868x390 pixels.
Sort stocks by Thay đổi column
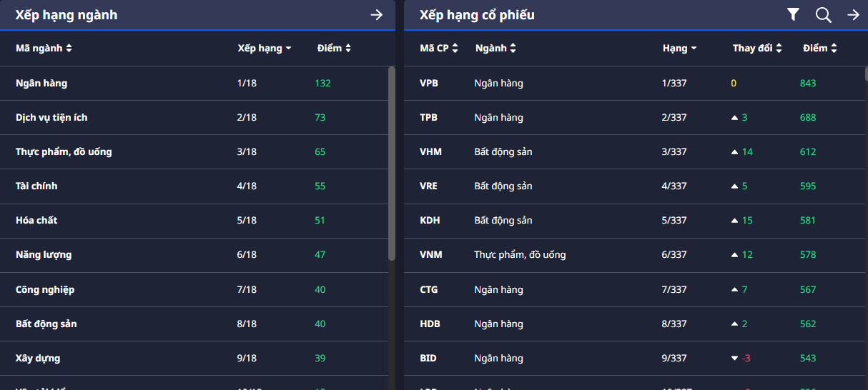[x=757, y=49]
